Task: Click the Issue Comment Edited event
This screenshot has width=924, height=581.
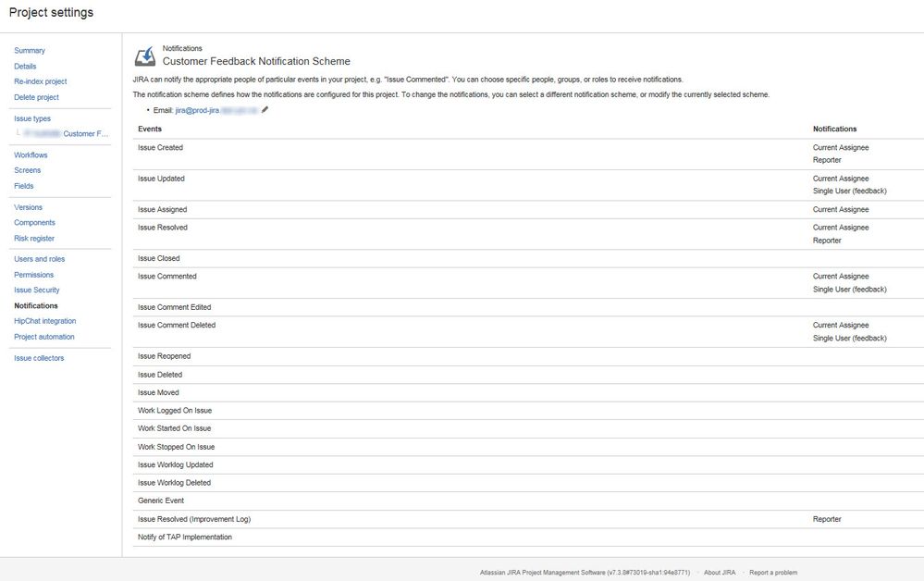Action: click(175, 307)
